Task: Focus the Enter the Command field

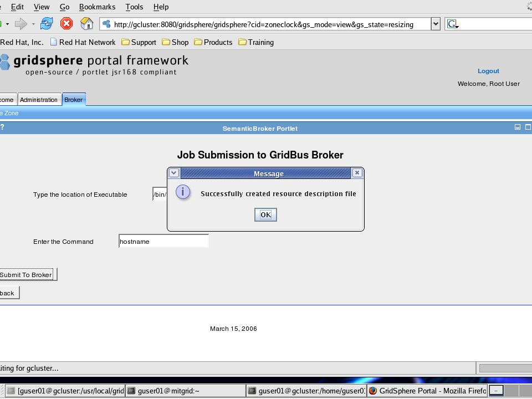Action: pos(163,241)
